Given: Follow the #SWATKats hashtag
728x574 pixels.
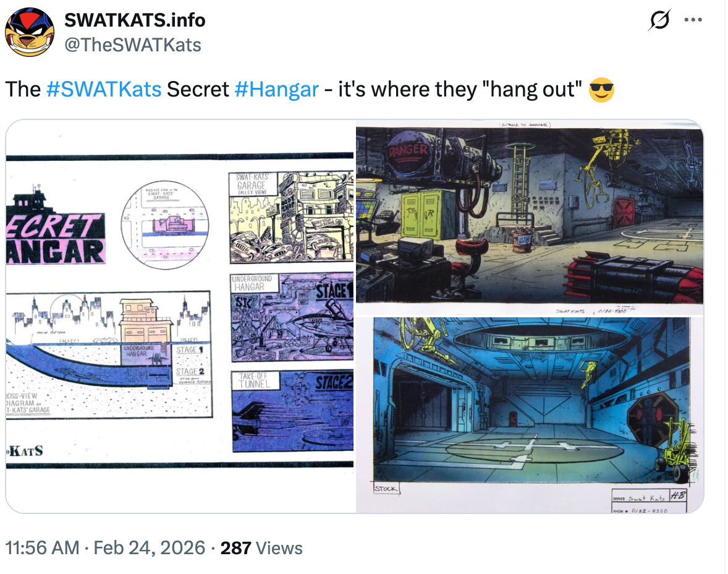Looking at the screenshot, I should 104,89.
